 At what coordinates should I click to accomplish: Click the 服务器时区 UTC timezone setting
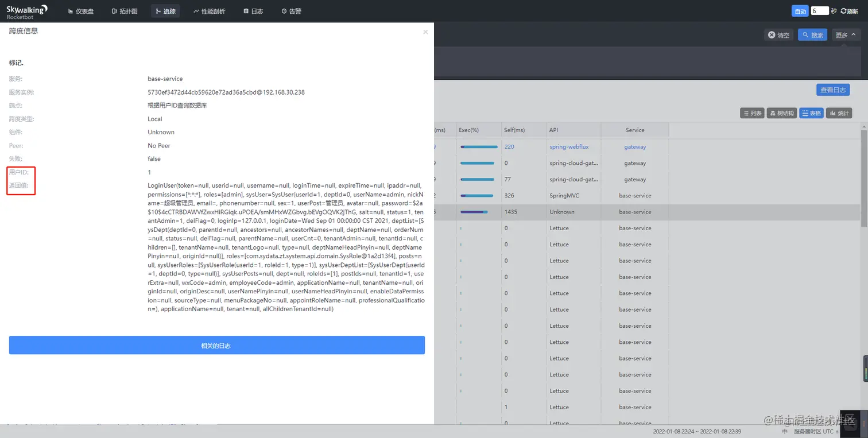tap(816, 432)
